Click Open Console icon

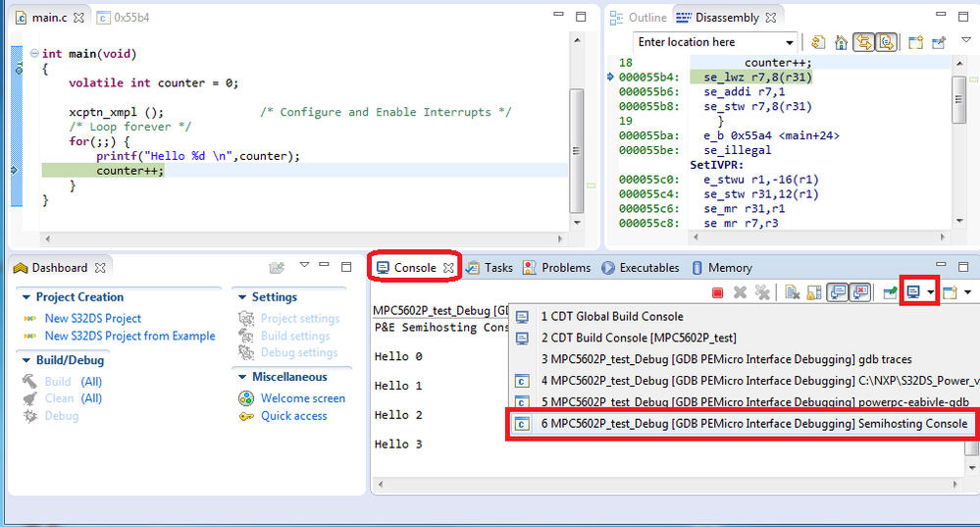[x=950, y=292]
